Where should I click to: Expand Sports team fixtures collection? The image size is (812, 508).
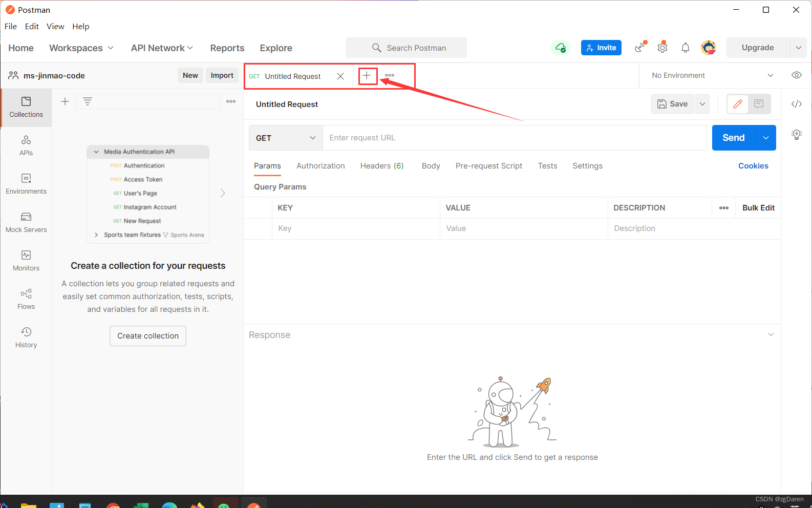(96, 235)
